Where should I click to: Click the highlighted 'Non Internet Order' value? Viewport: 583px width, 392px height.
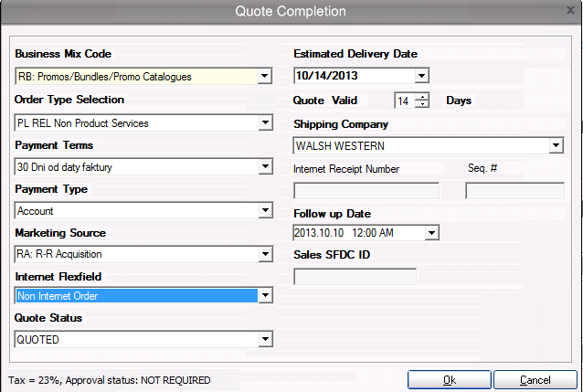(x=58, y=296)
